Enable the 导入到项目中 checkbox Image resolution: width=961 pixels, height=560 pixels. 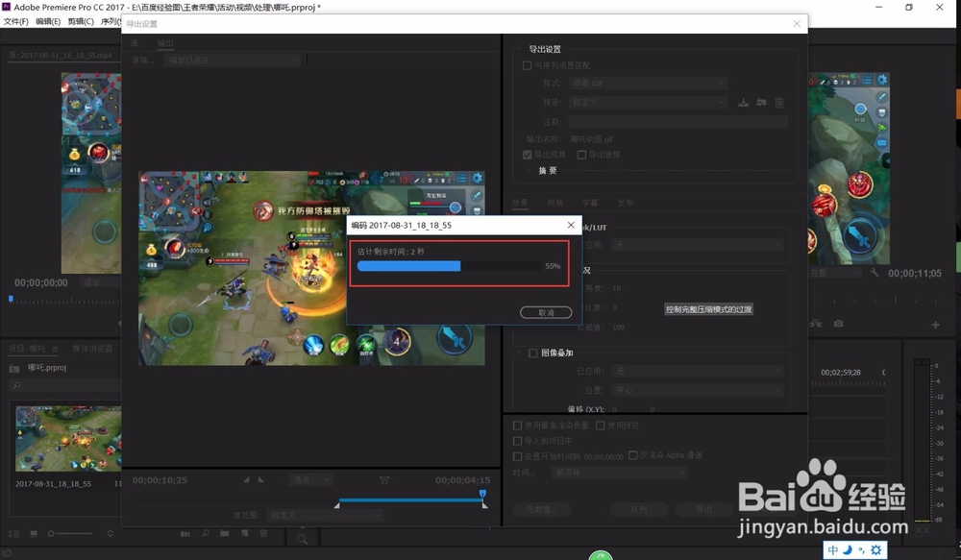(517, 441)
